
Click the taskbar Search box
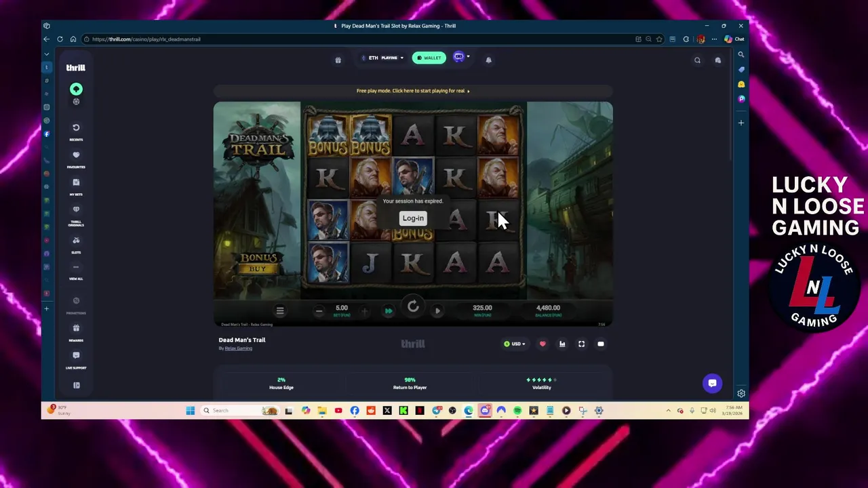tap(241, 411)
